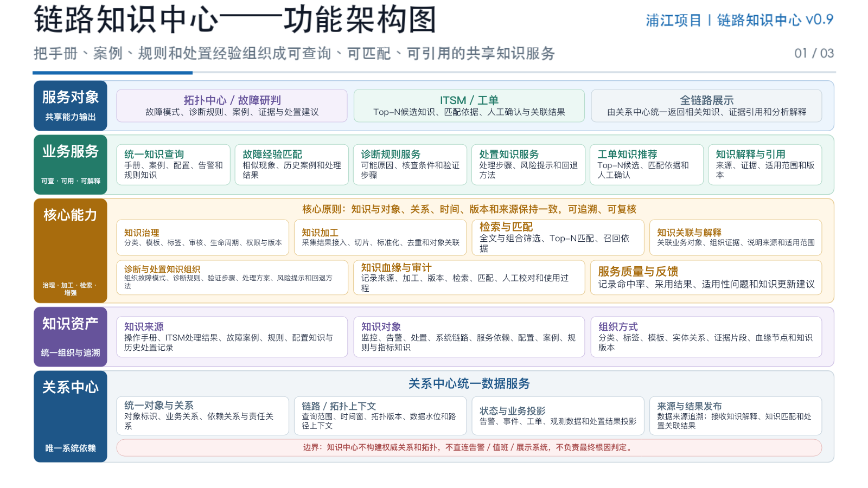Click the 知识来源 card

[232, 337]
